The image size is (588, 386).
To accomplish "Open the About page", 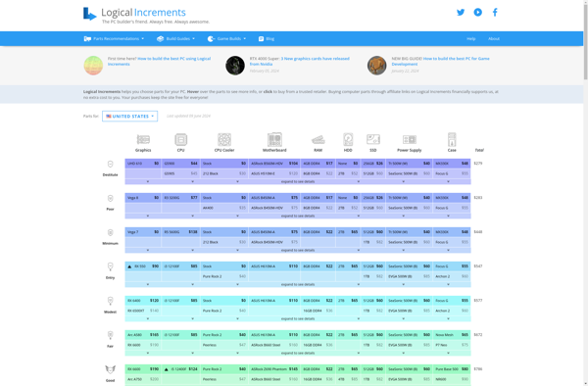I will (494, 38).
